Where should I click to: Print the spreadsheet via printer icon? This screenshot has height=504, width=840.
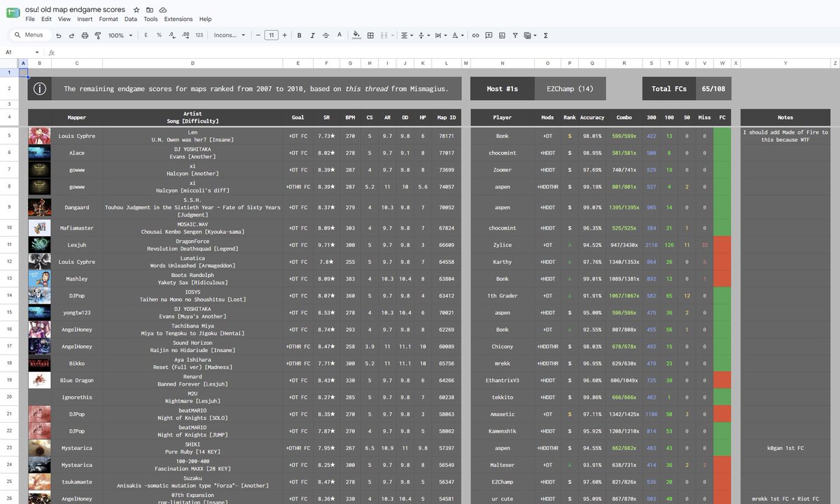[x=85, y=35]
